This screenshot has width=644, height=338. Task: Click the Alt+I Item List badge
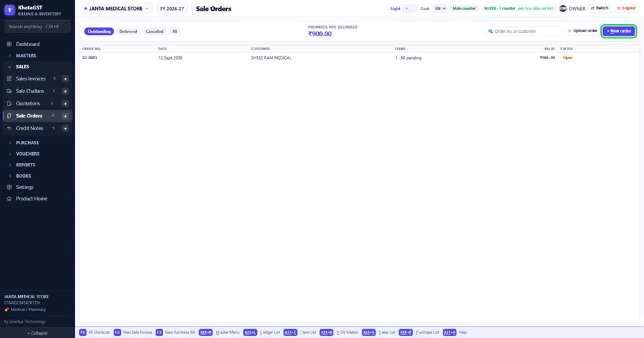pos(290,332)
